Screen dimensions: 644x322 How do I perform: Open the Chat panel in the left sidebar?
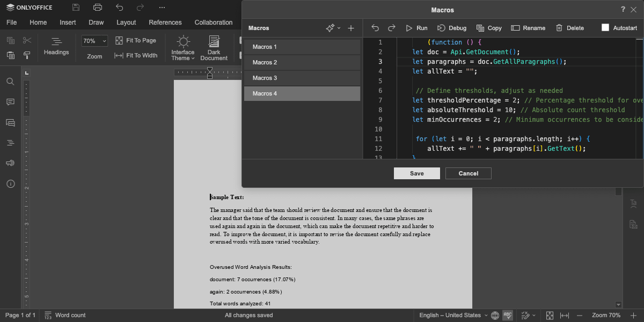[10, 122]
